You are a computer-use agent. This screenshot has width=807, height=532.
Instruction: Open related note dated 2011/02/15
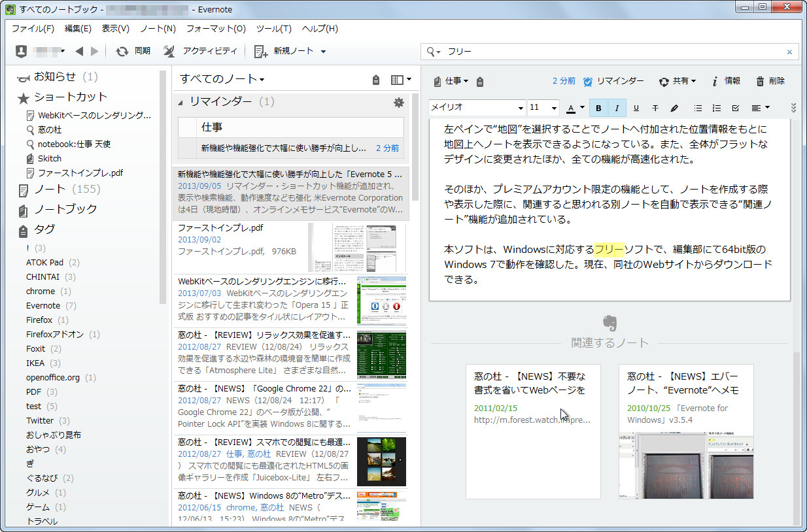point(533,431)
